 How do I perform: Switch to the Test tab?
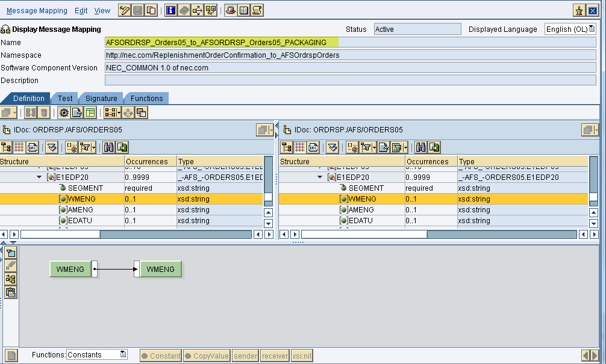pyautogui.click(x=65, y=98)
